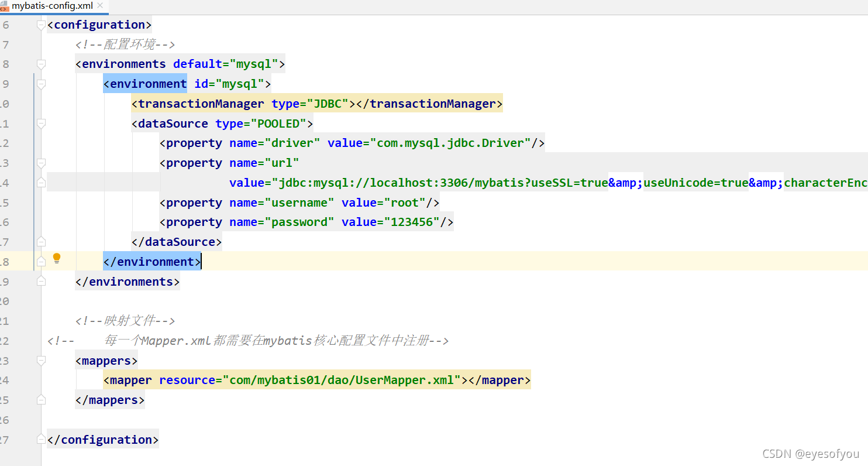Click the "123456" password value
Screen dimensions: 868x466
coord(412,222)
